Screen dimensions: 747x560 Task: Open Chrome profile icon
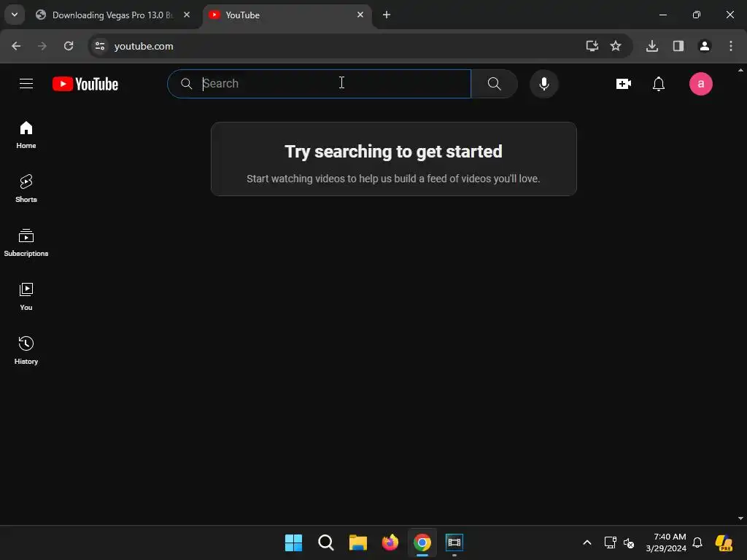coord(704,46)
